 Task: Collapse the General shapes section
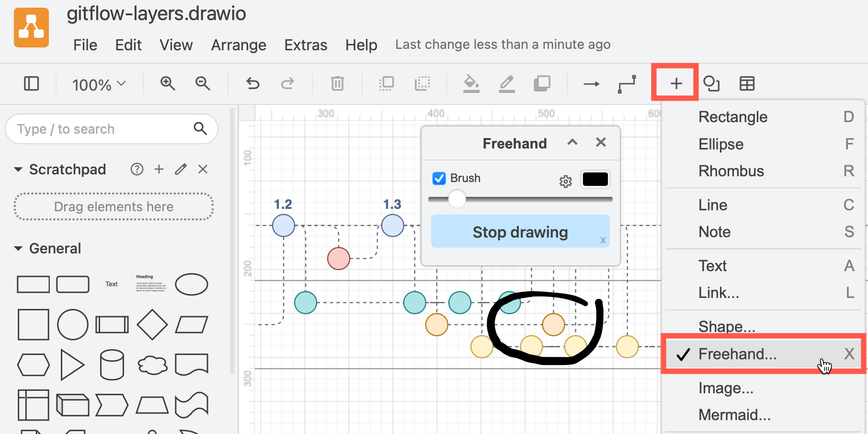[x=18, y=248]
